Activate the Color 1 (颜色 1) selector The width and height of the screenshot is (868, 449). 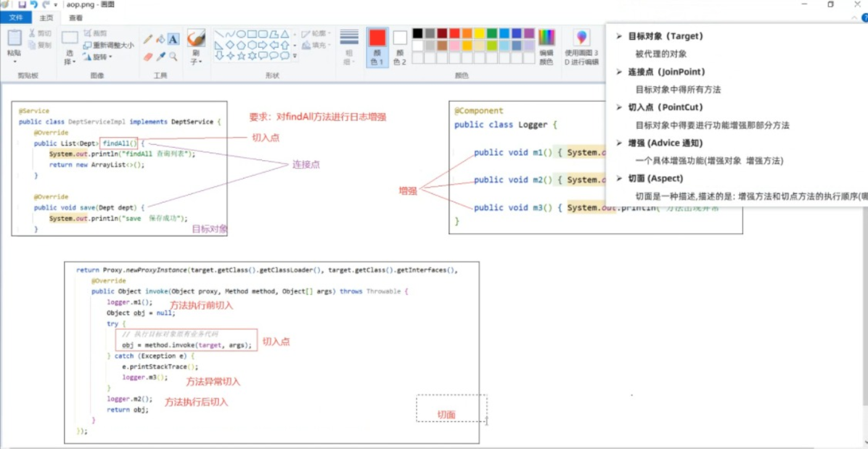pyautogui.click(x=377, y=47)
